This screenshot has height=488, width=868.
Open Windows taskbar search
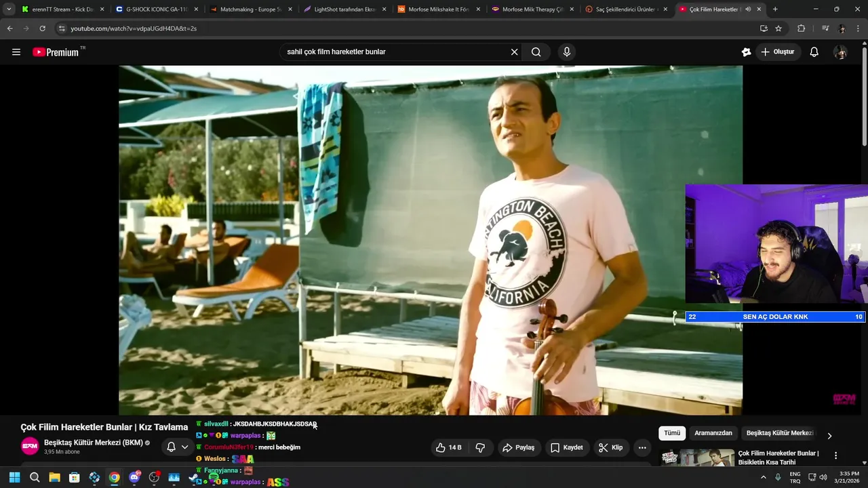pos(35,477)
